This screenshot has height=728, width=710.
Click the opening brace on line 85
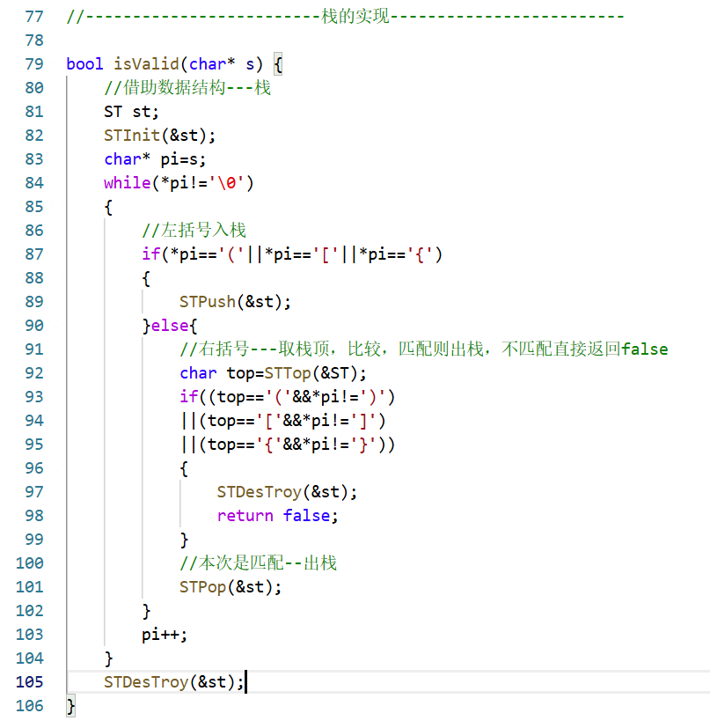[108, 207]
